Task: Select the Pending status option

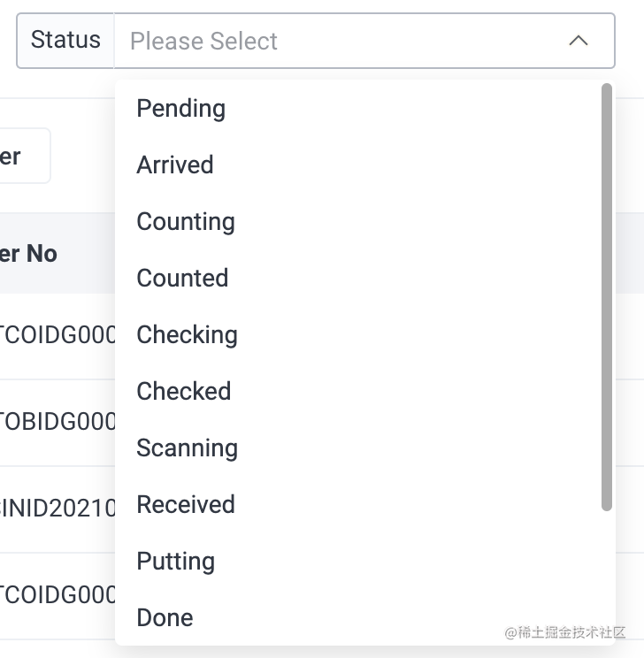Action: 181,109
